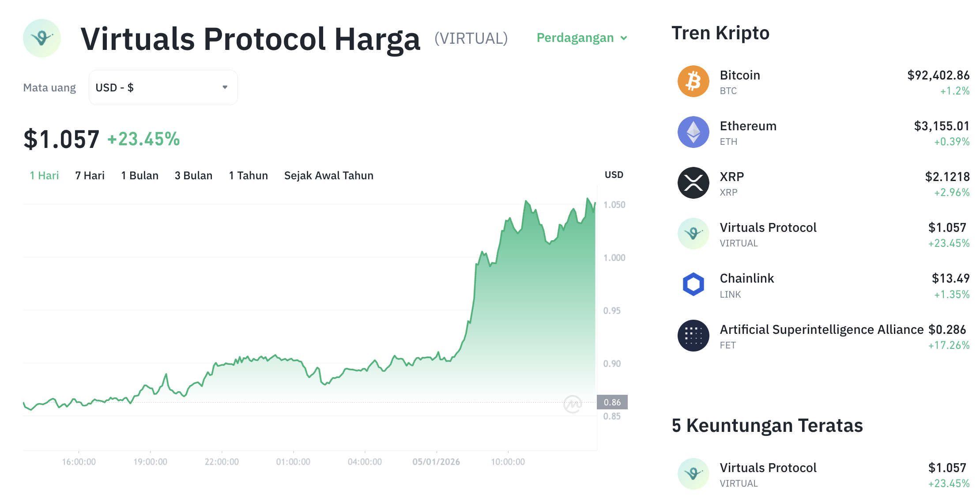Click the Virtuals Protocol logo beside the title
This screenshot has height=499, width=980.
(41, 38)
